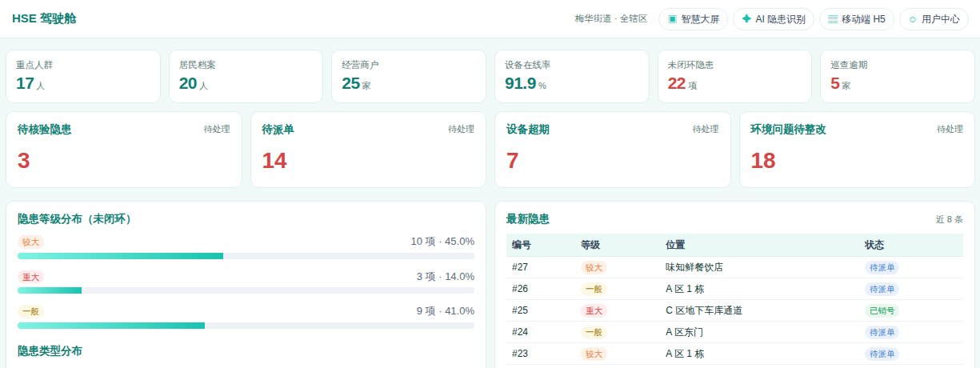
Task: Click the 待派单 card title
Action: [x=278, y=130]
